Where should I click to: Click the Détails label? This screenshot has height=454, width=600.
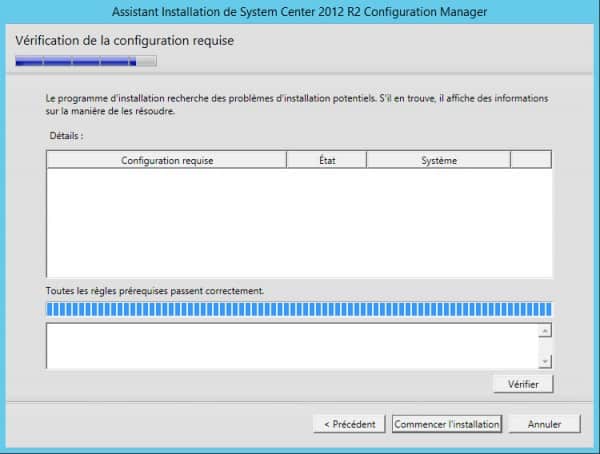coord(65,134)
